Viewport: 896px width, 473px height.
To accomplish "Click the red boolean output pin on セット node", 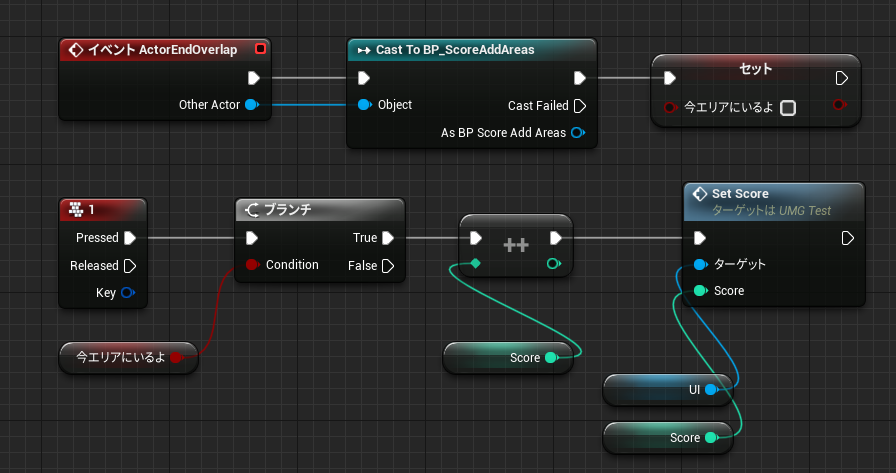I will [x=839, y=105].
